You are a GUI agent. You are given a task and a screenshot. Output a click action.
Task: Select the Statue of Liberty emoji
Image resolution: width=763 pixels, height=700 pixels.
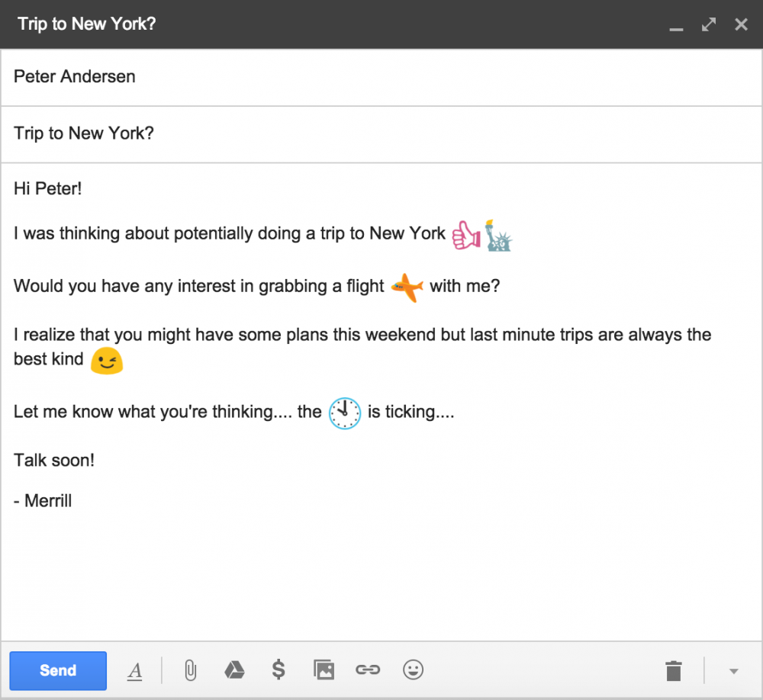500,236
